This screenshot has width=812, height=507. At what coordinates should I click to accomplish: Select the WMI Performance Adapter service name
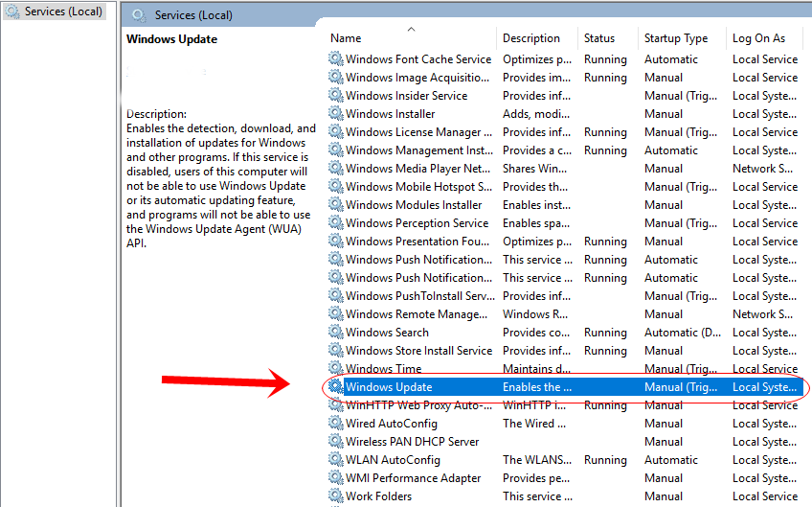pyautogui.click(x=414, y=478)
